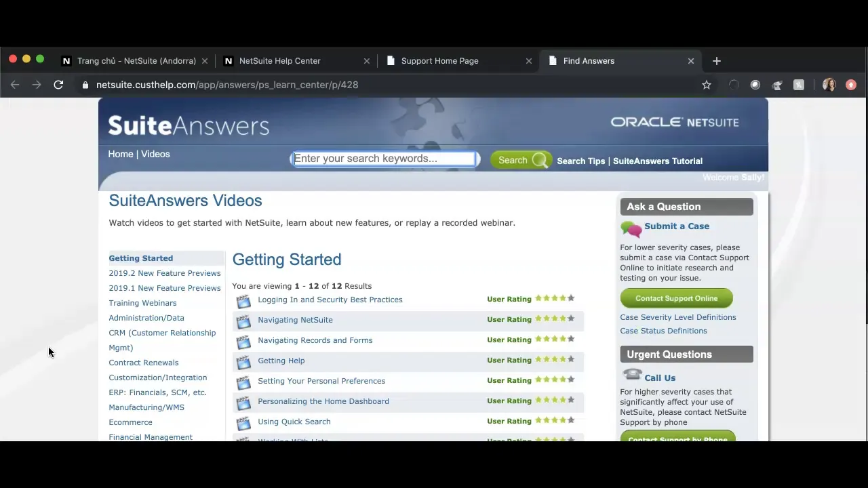This screenshot has height=488, width=868.
Task: Open a new browser tab with plus icon
Action: tap(717, 61)
